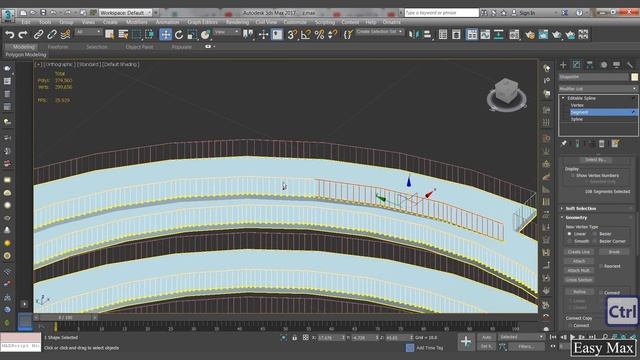Open the Edit menu
The width and height of the screenshot is (640, 360).
coord(26,22)
